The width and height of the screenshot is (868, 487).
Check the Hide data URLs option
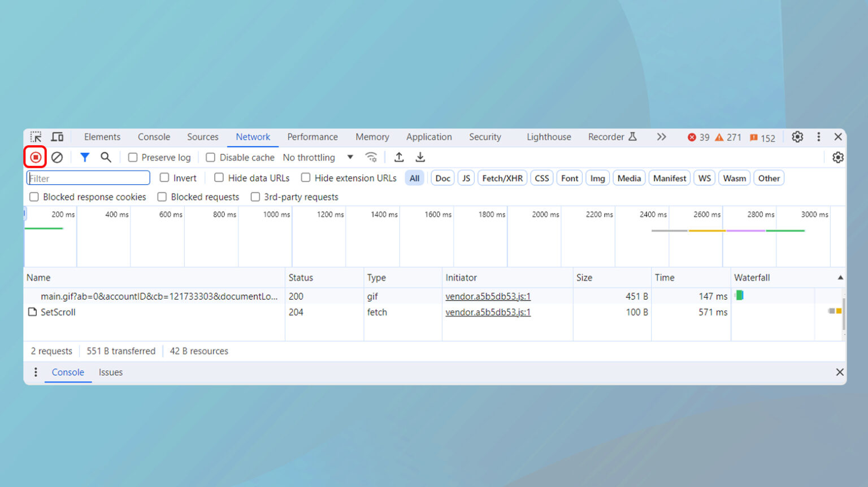click(x=219, y=177)
